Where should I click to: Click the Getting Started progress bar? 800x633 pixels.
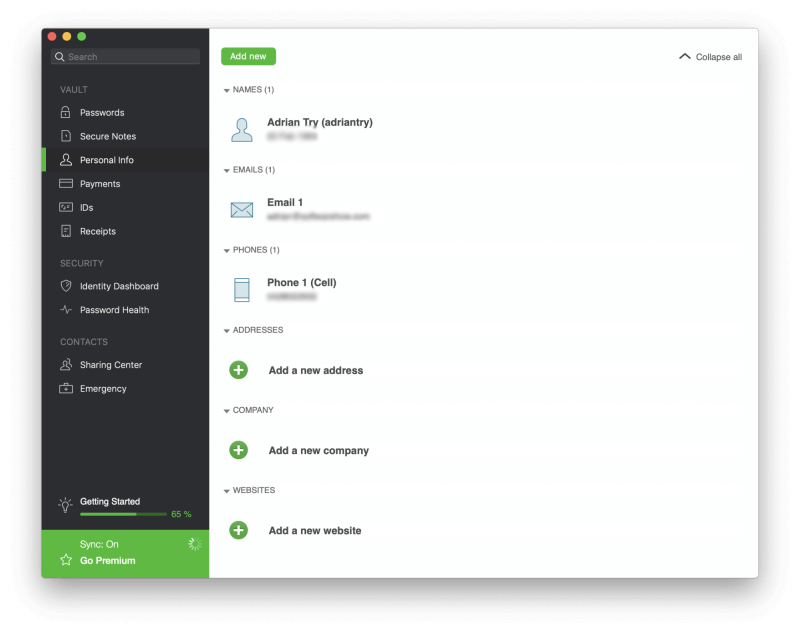point(123,514)
